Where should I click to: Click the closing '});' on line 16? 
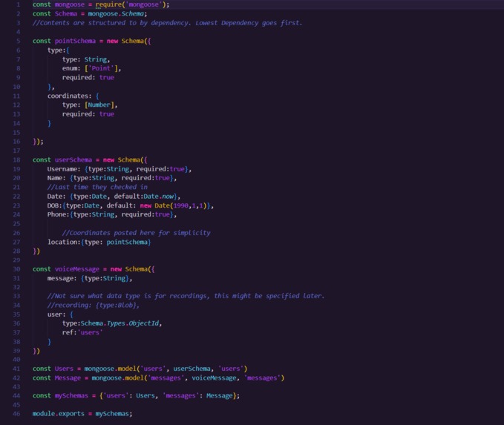[x=38, y=142]
